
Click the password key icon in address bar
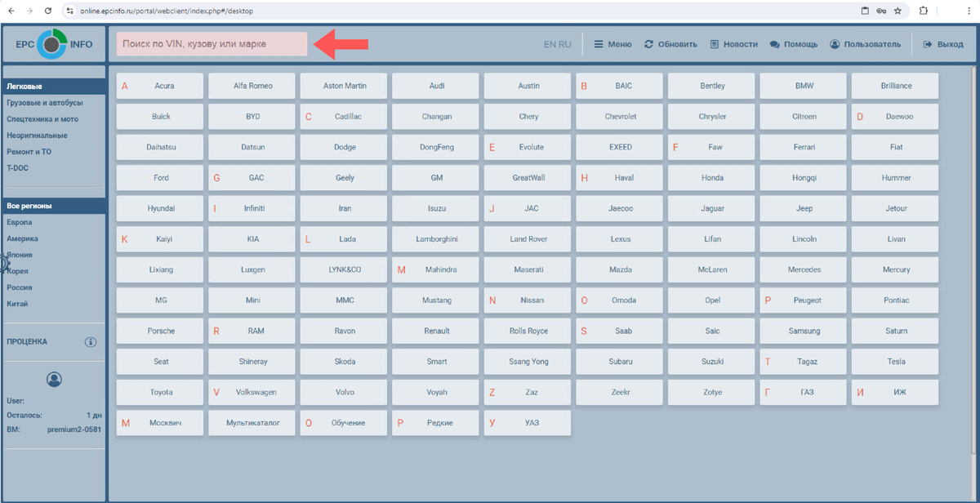coord(881,11)
